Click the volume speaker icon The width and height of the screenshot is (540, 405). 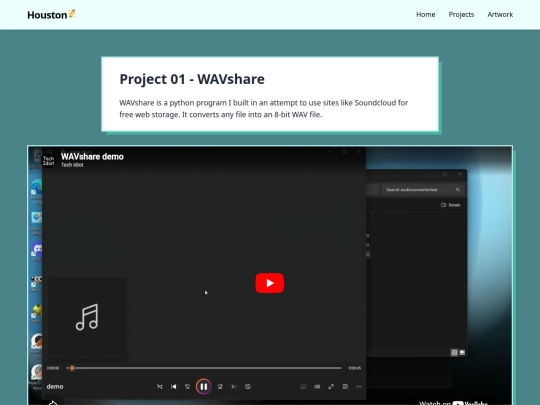(317, 386)
